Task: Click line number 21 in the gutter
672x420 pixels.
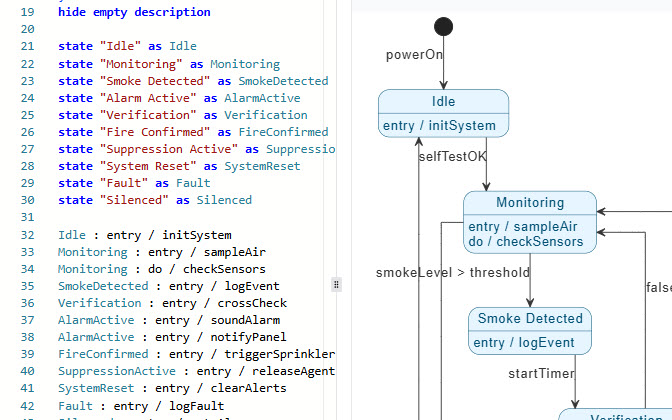Action: [x=27, y=46]
